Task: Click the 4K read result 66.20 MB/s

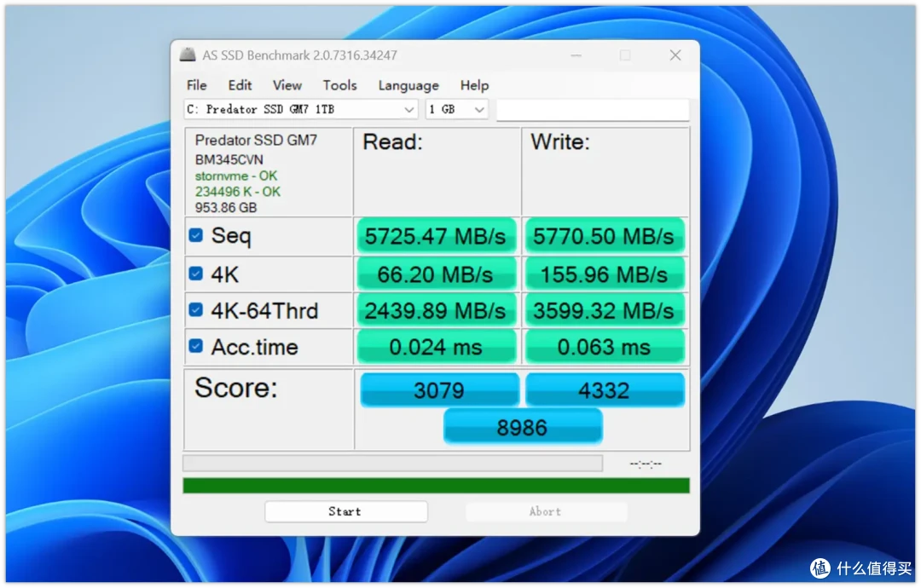Action: pos(436,274)
